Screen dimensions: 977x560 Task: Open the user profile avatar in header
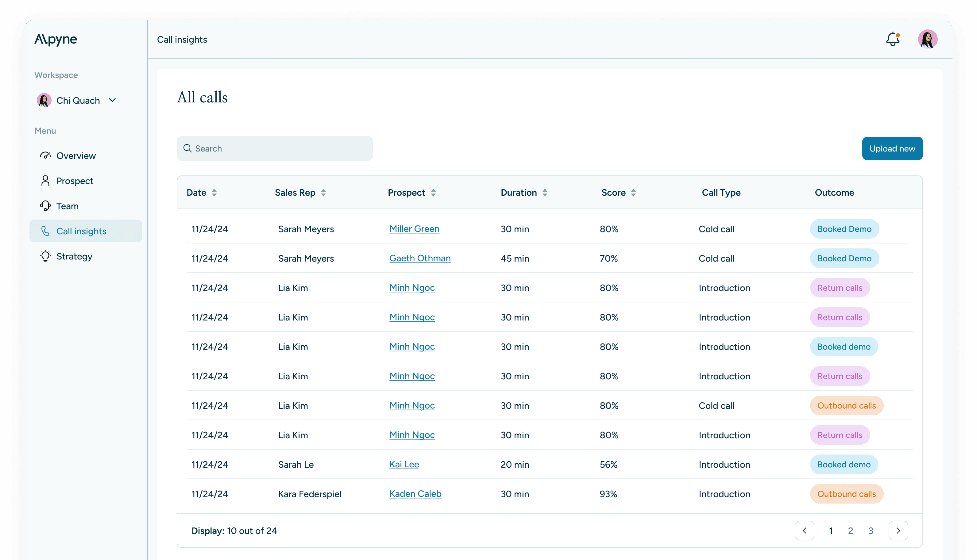(927, 39)
